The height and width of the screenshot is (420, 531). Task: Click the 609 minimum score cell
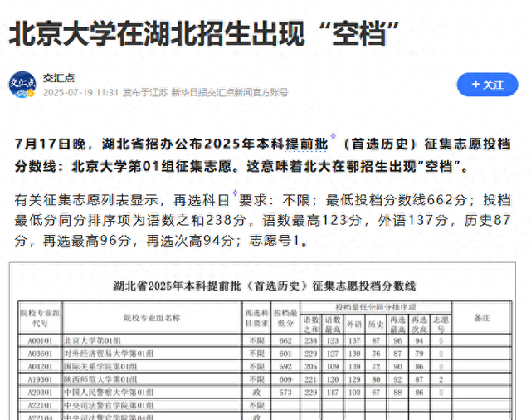285,379
